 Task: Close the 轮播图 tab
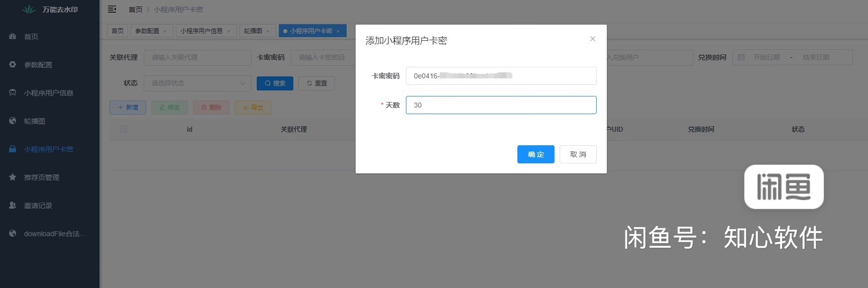pos(268,31)
